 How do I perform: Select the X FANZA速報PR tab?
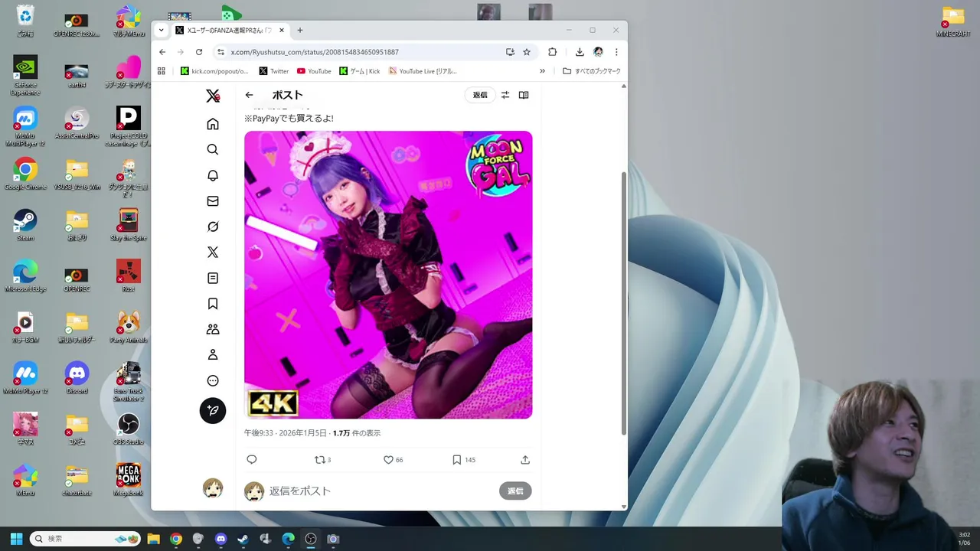point(230,31)
